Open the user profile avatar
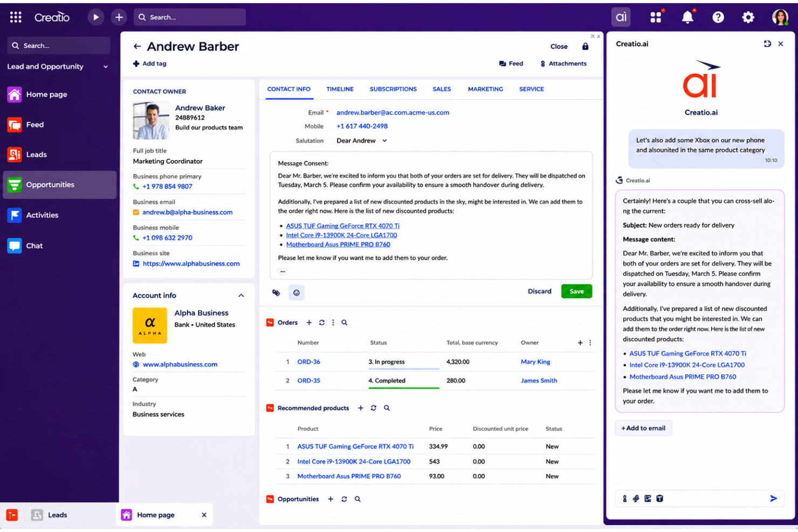The height and width of the screenshot is (532, 798). (x=780, y=17)
